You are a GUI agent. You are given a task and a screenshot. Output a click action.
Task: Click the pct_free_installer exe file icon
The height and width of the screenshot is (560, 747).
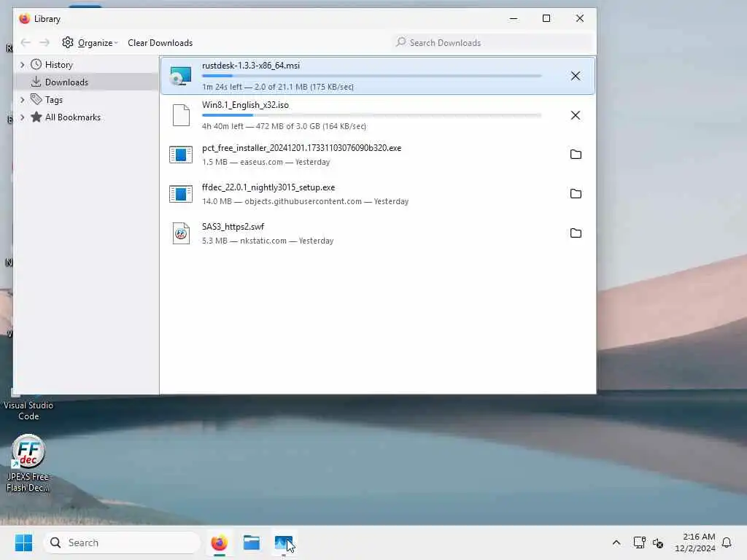click(181, 155)
